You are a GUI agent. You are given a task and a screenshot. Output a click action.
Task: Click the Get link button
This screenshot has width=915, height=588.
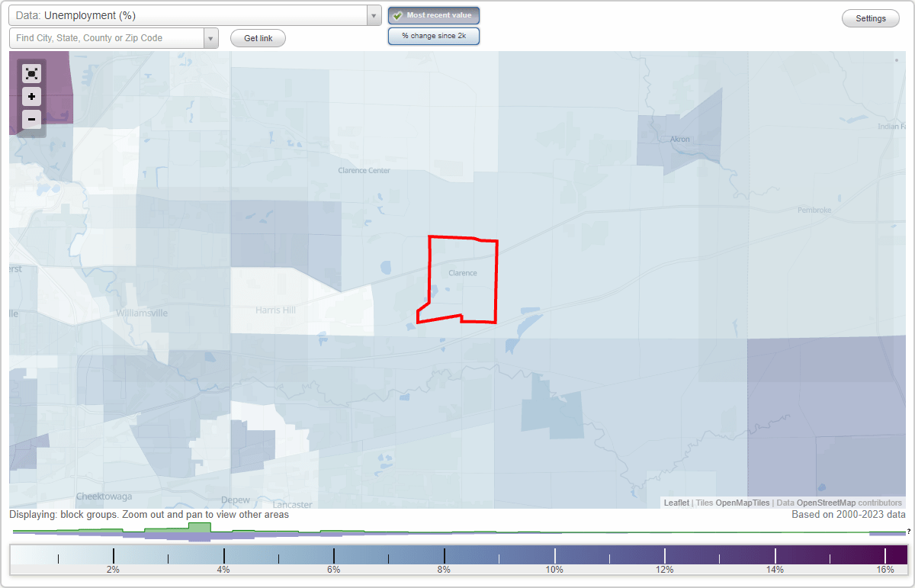pyautogui.click(x=258, y=38)
